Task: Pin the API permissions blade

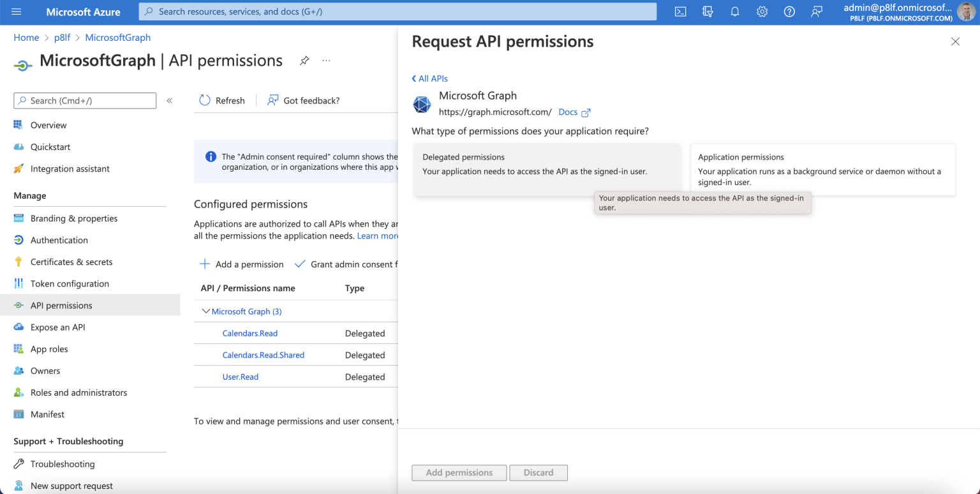Action: click(x=304, y=61)
